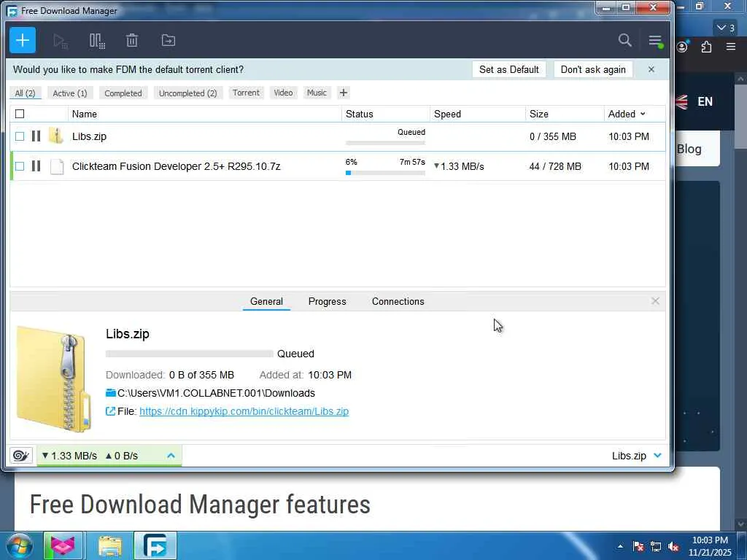
Task: Click the Set as Default button
Action: tap(508, 69)
